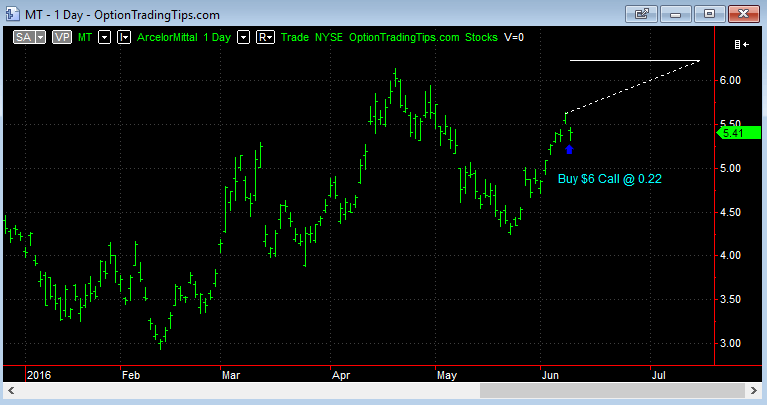Open the symbol dropdown after MT

point(104,37)
